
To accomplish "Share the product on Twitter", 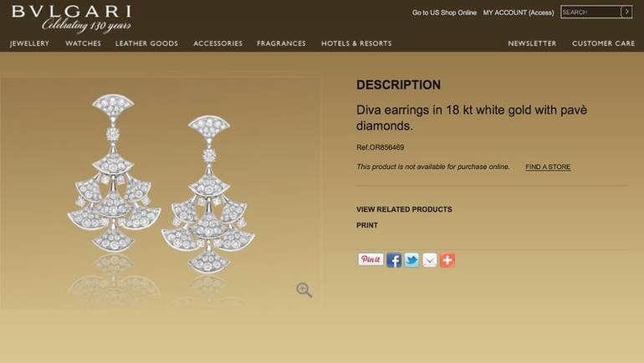I will pos(411,260).
